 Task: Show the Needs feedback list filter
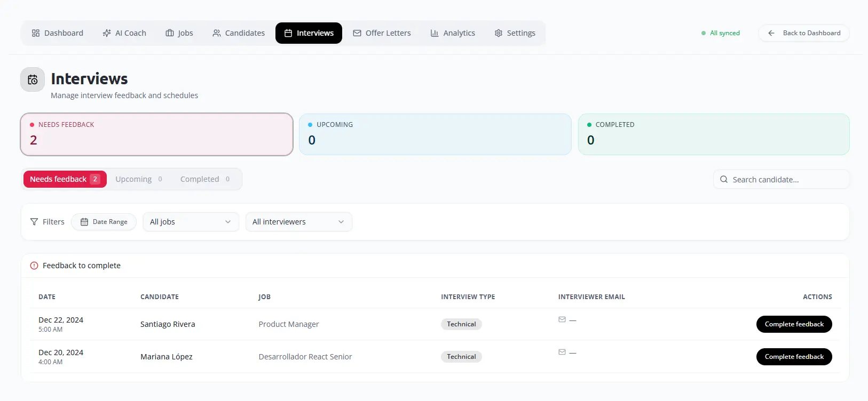coord(65,179)
